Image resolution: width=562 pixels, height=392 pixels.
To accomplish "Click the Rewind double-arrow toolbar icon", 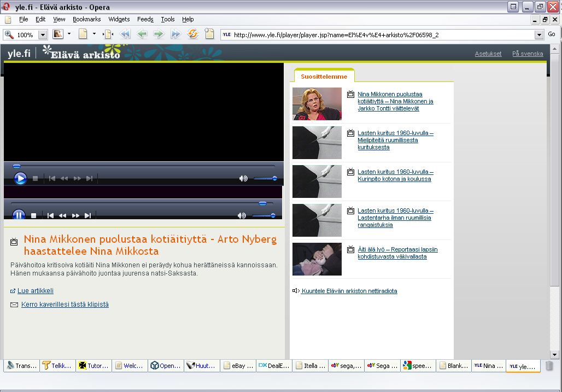I will click(125, 34).
